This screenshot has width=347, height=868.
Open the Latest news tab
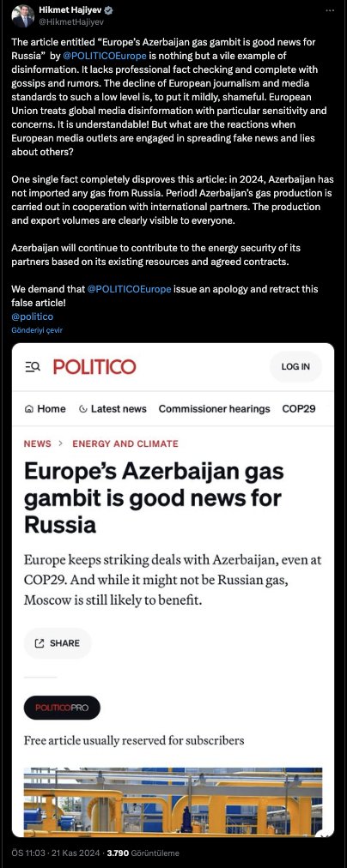tap(113, 409)
